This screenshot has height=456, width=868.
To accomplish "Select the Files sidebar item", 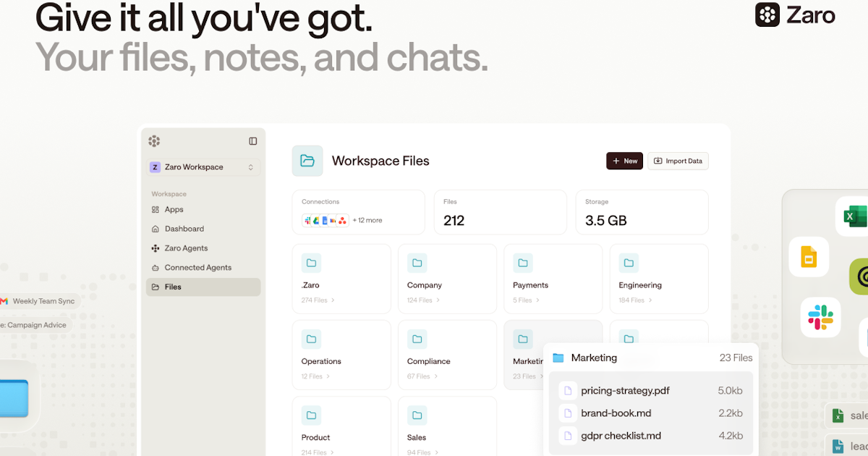I will tap(203, 287).
